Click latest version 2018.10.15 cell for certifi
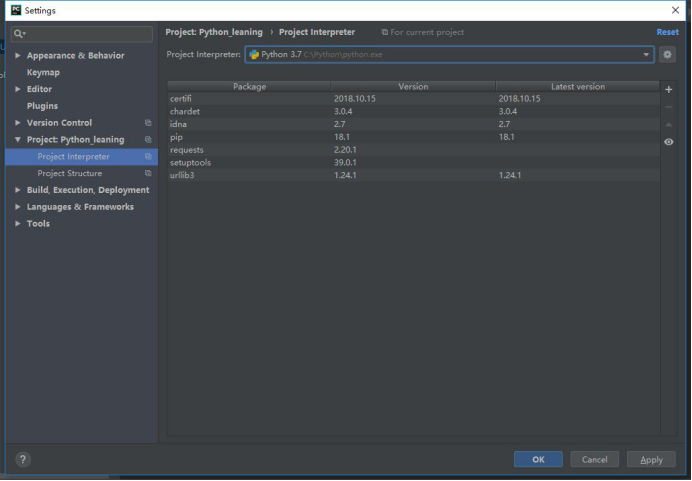This screenshot has width=692, height=481. coord(519,99)
